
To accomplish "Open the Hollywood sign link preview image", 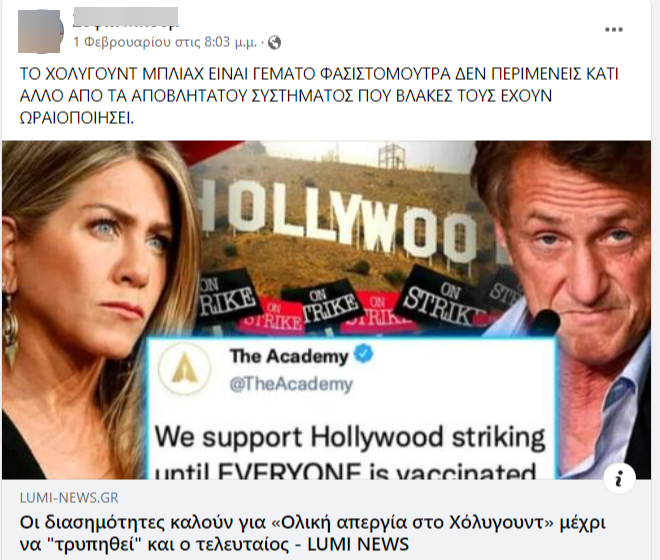I will tap(326, 310).
